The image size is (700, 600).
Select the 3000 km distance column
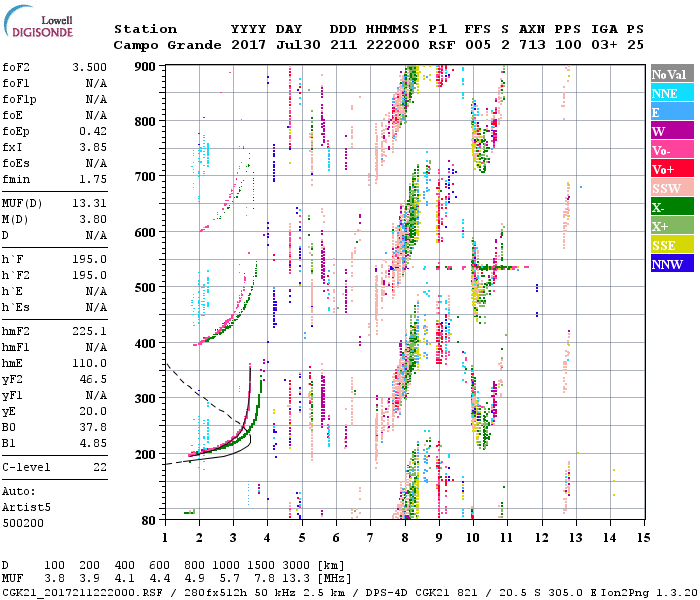click(302, 566)
